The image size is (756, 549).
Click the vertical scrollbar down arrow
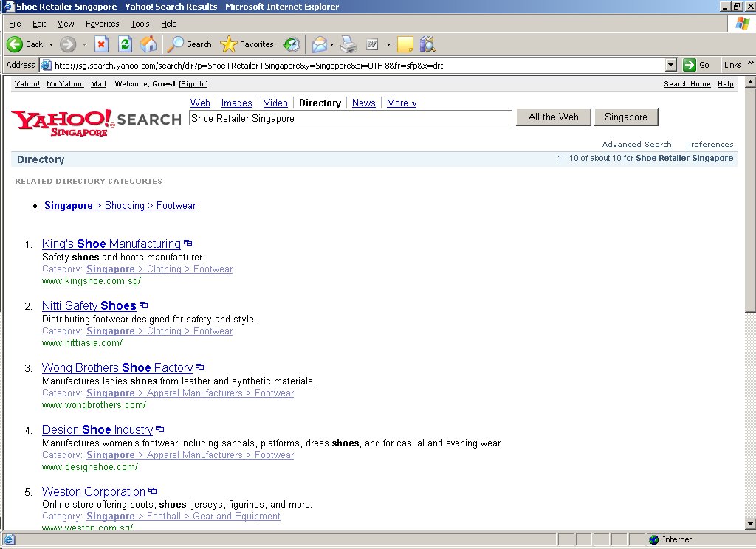tap(750, 523)
